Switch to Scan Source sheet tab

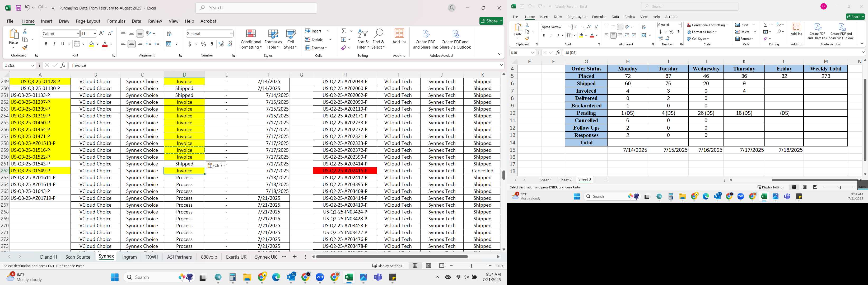[x=78, y=257]
